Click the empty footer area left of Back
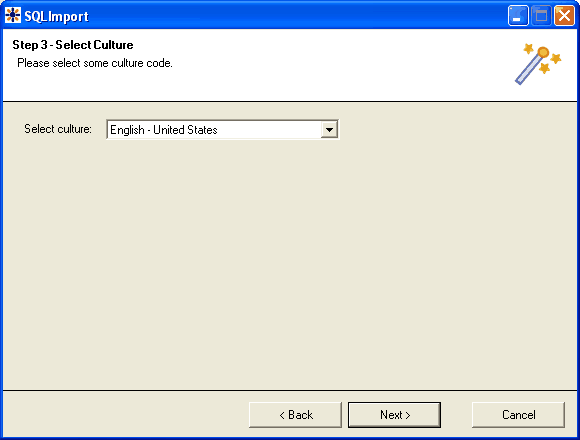 coord(126,414)
